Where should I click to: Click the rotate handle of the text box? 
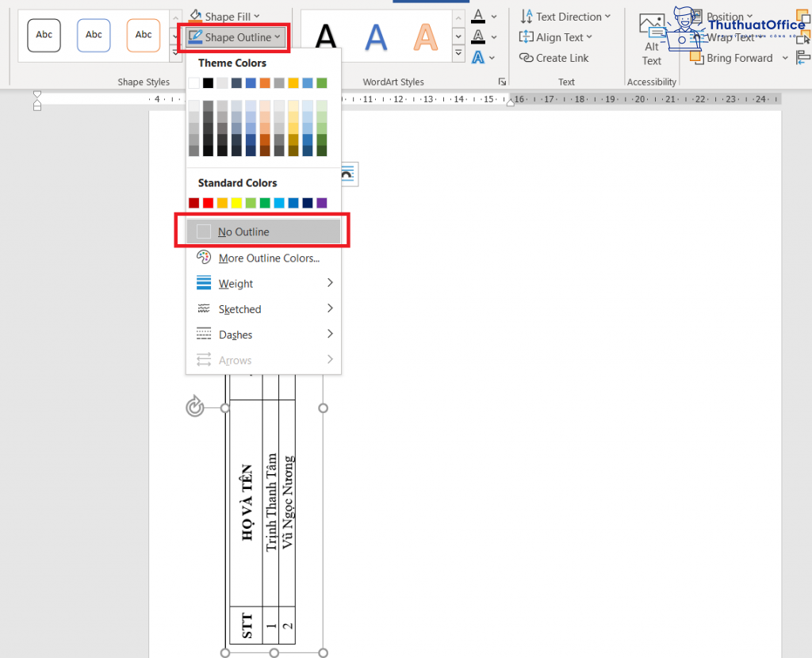[195, 407]
